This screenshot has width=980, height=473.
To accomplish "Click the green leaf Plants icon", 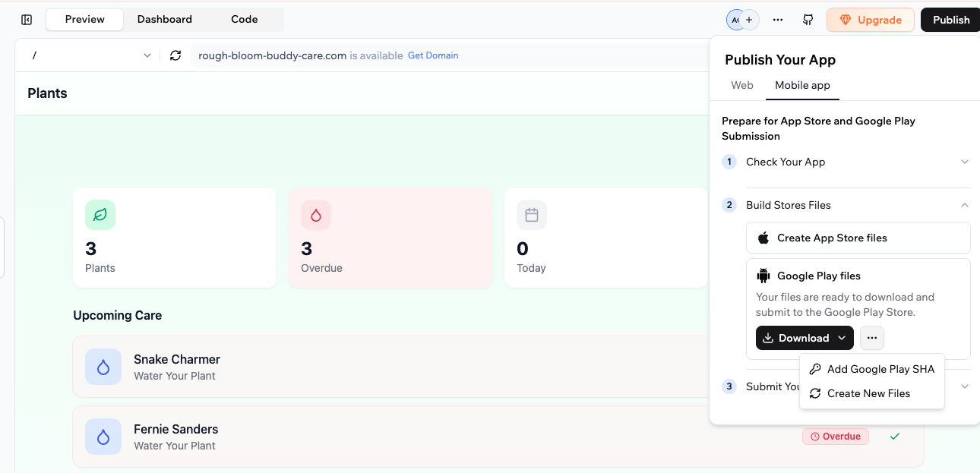I will point(100,215).
